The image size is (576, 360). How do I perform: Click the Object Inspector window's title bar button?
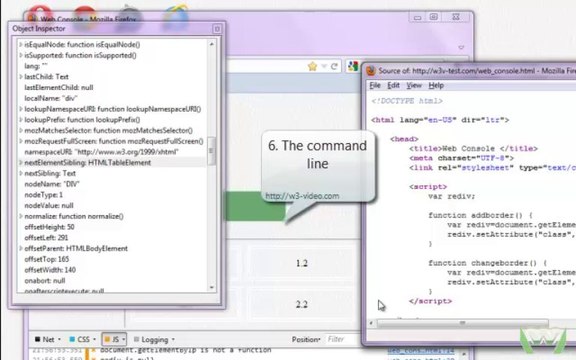pos(217,29)
